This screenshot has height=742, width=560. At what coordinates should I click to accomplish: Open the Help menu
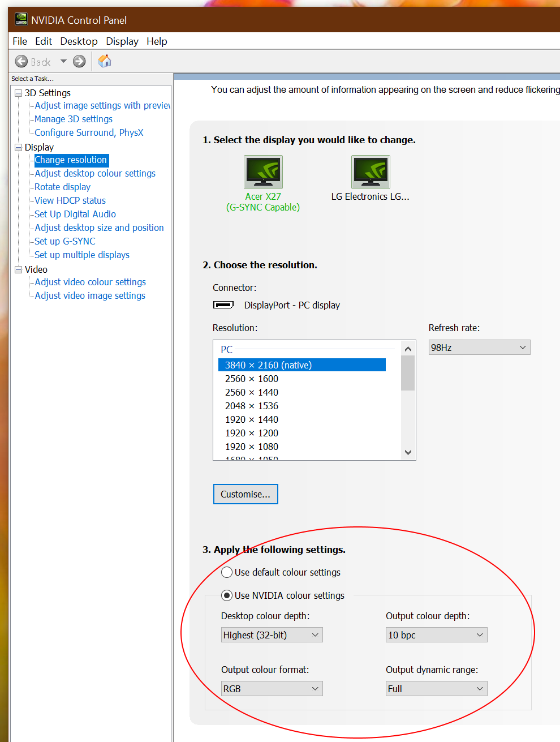coord(157,41)
